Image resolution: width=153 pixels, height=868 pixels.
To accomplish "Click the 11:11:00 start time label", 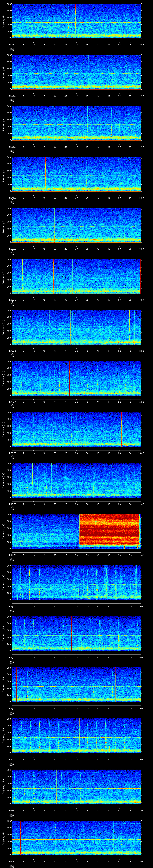I will (x=12, y=555).
